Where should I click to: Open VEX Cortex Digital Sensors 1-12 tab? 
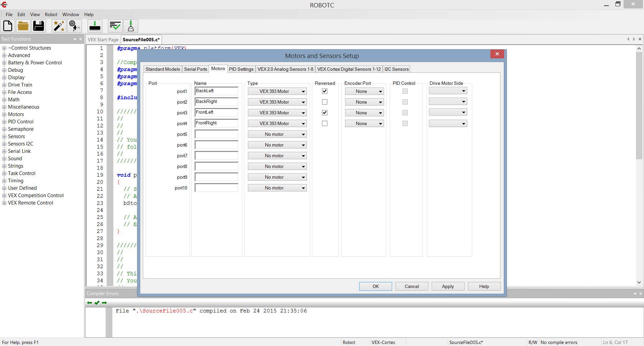point(349,69)
